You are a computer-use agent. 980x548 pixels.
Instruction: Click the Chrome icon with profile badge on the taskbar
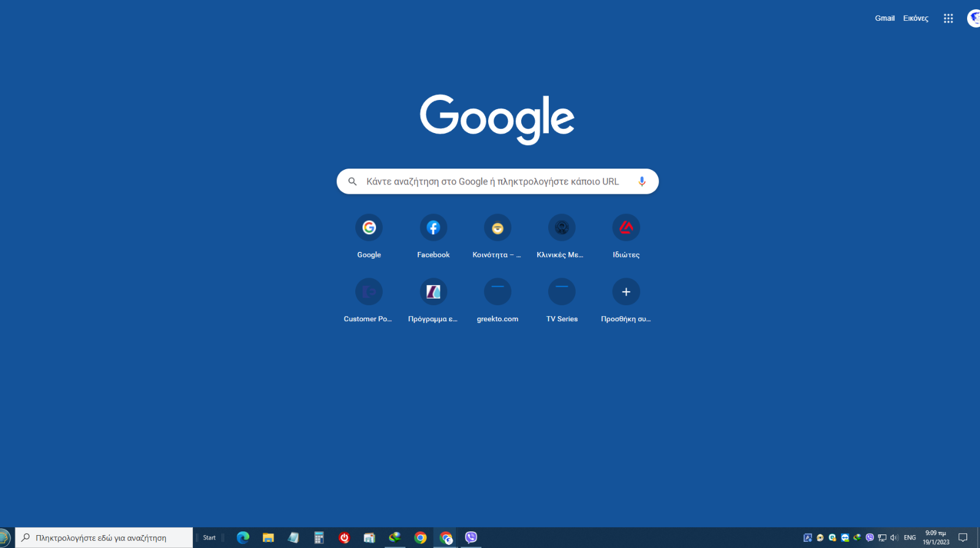pyautogui.click(x=446, y=538)
